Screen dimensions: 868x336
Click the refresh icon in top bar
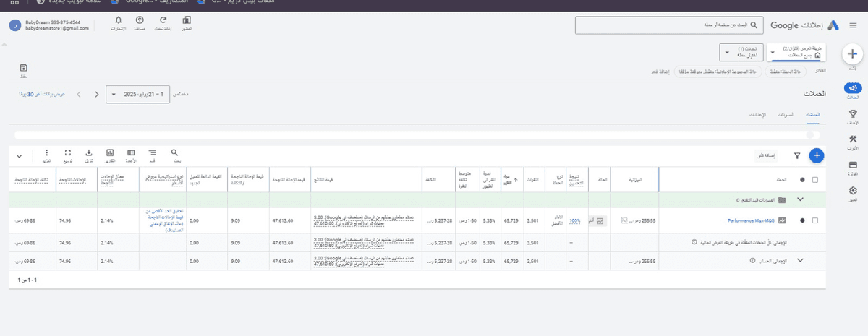[x=163, y=20]
